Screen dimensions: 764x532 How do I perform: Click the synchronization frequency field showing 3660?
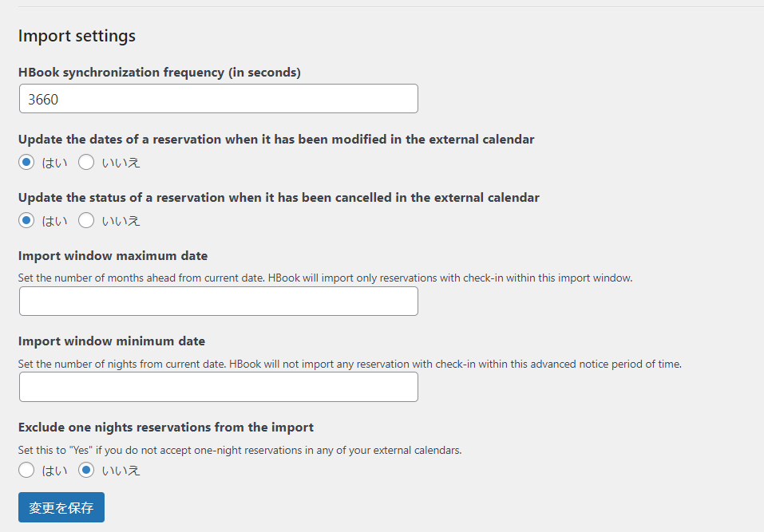click(x=218, y=99)
